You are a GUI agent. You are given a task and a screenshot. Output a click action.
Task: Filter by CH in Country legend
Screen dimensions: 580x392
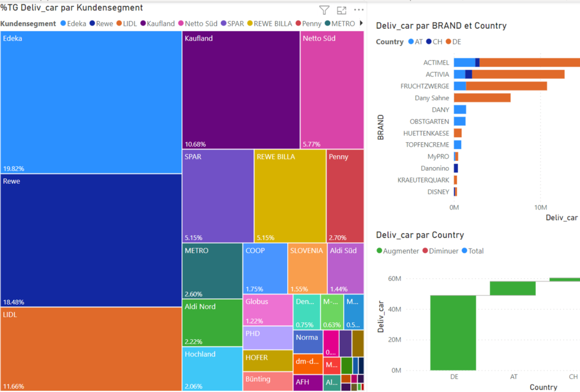click(x=434, y=42)
